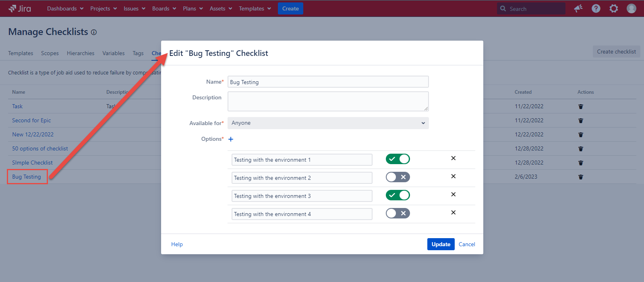This screenshot has width=644, height=282.
Task: Open the Jira settings gear
Action: (x=613, y=8)
